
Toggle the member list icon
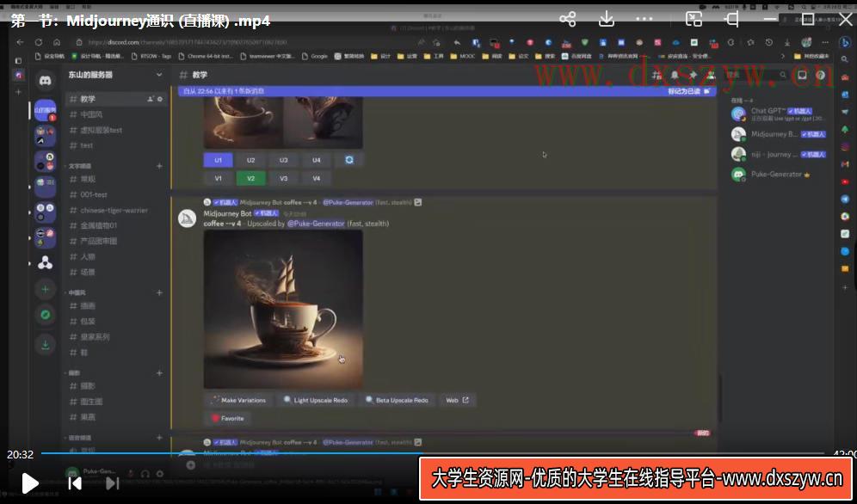tap(710, 76)
